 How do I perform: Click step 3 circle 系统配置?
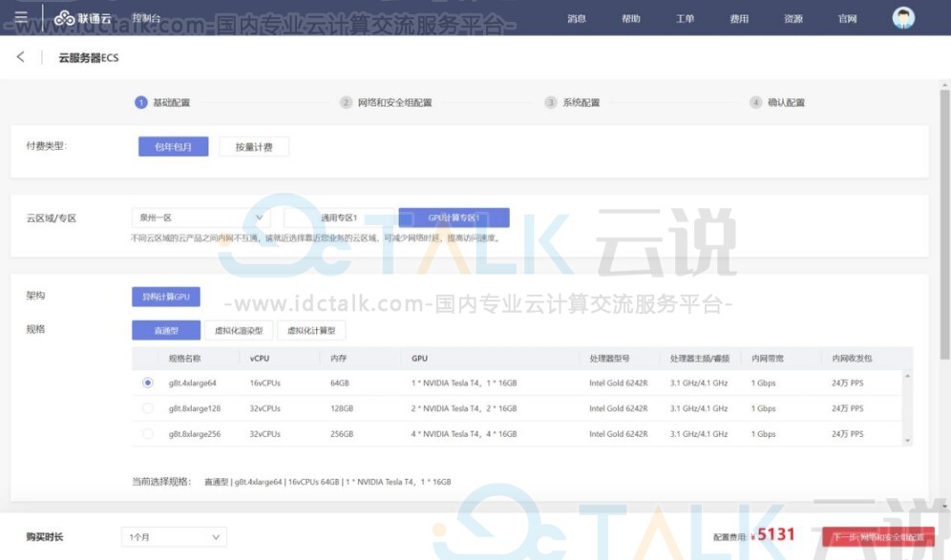(x=551, y=102)
